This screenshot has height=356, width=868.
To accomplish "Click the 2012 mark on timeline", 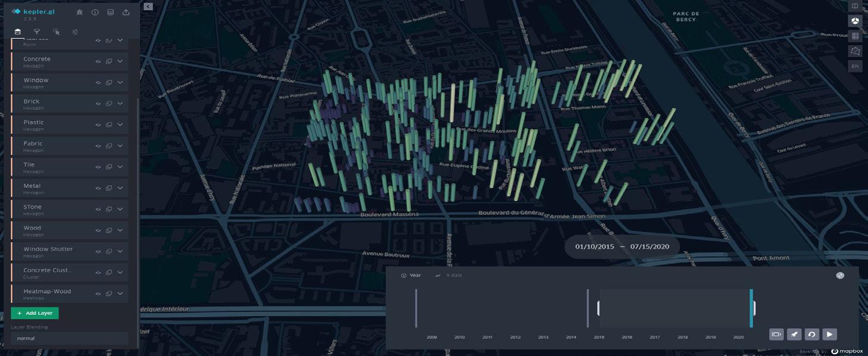I will pos(515,338).
